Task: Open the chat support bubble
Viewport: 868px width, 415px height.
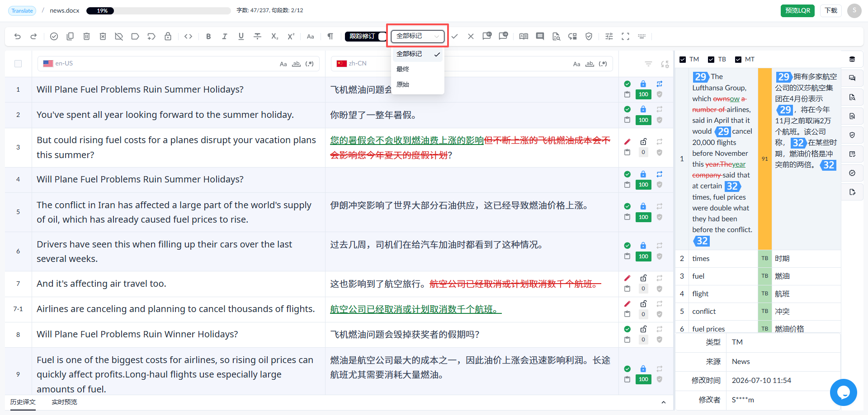Action: tap(843, 392)
